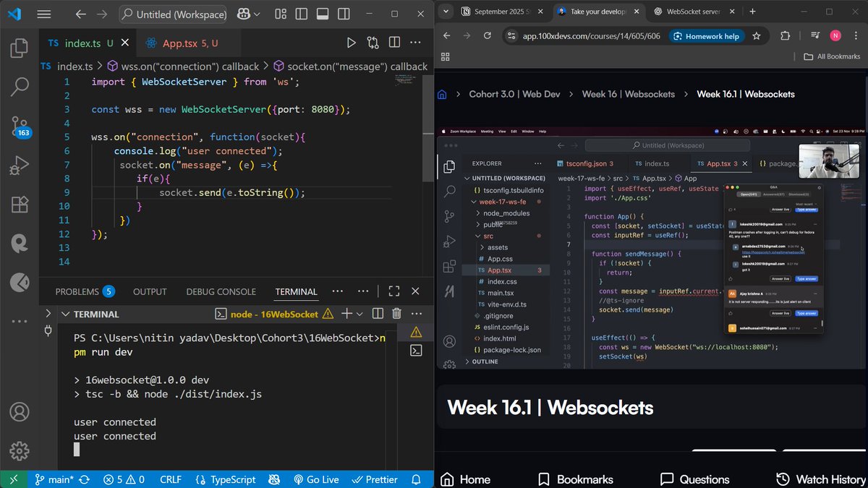Open the Remote Window status bar icon
This screenshot has height=488, width=868.
(13, 479)
